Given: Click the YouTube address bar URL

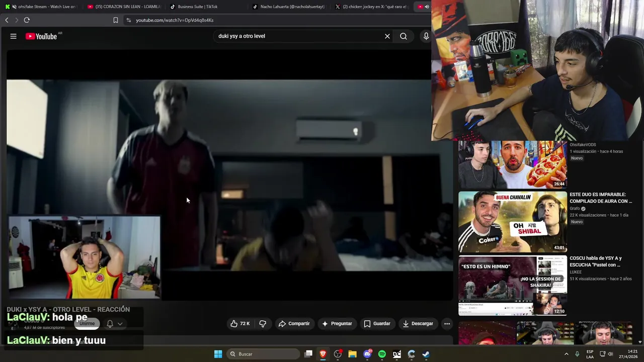Looking at the screenshot, I should coord(175,20).
